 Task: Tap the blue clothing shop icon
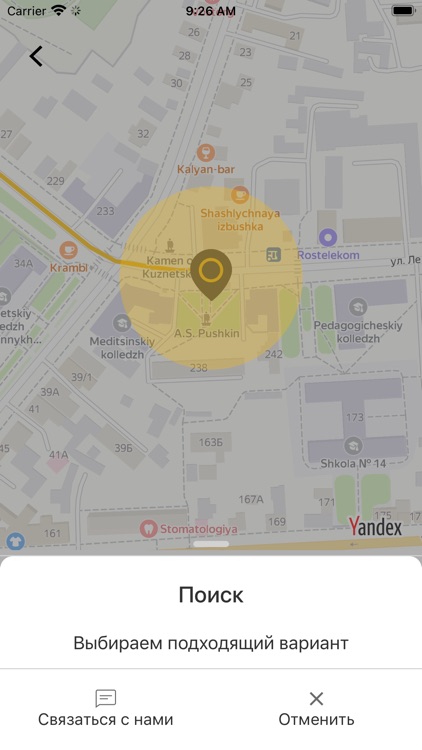coord(15,541)
